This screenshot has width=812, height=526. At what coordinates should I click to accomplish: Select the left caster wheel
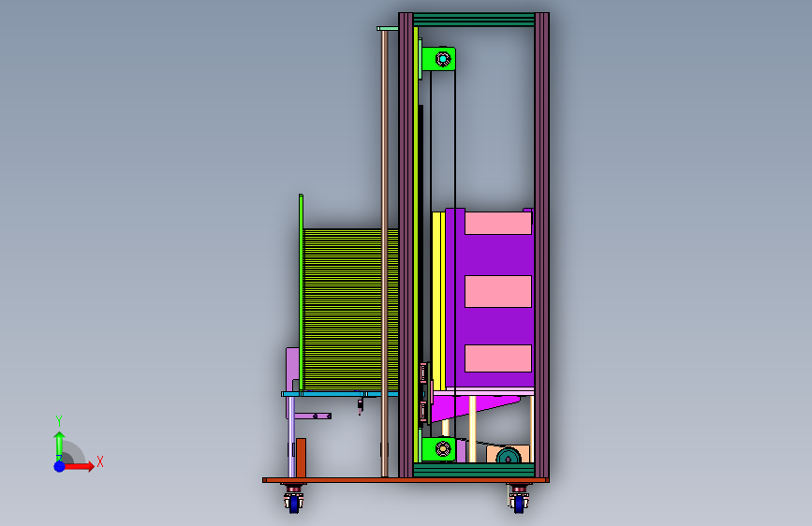tap(294, 503)
